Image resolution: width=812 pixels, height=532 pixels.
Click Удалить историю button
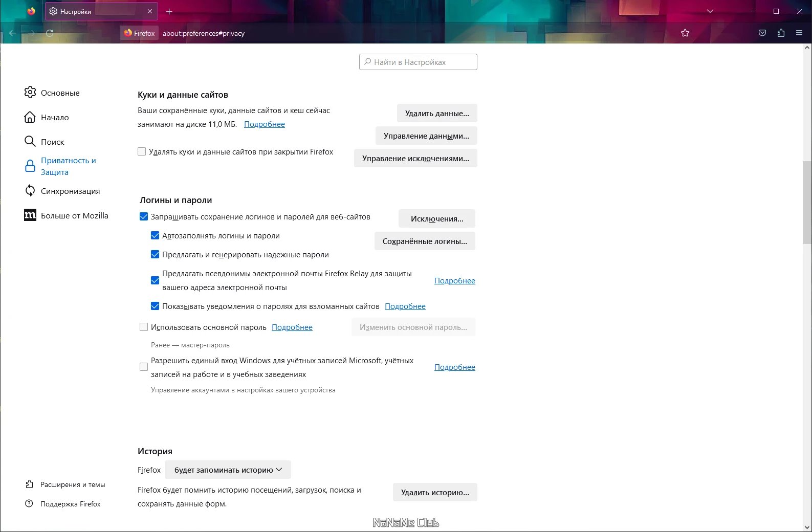tap(435, 492)
